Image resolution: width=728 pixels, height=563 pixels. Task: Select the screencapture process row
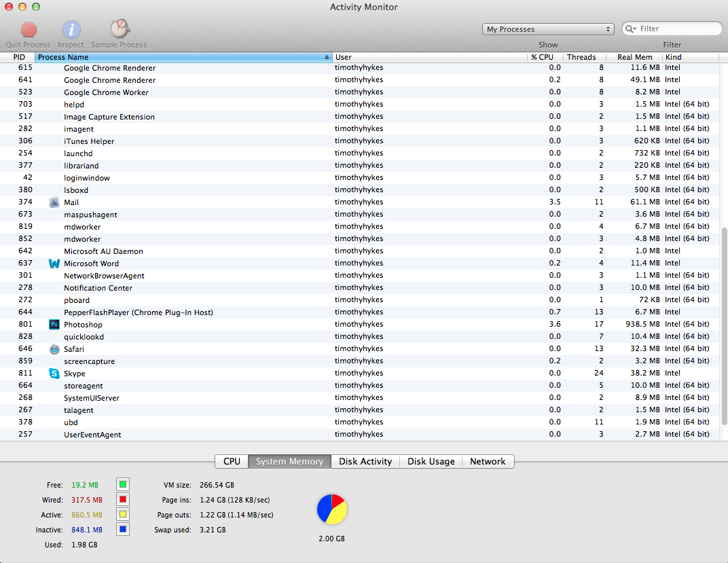click(360, 361)
